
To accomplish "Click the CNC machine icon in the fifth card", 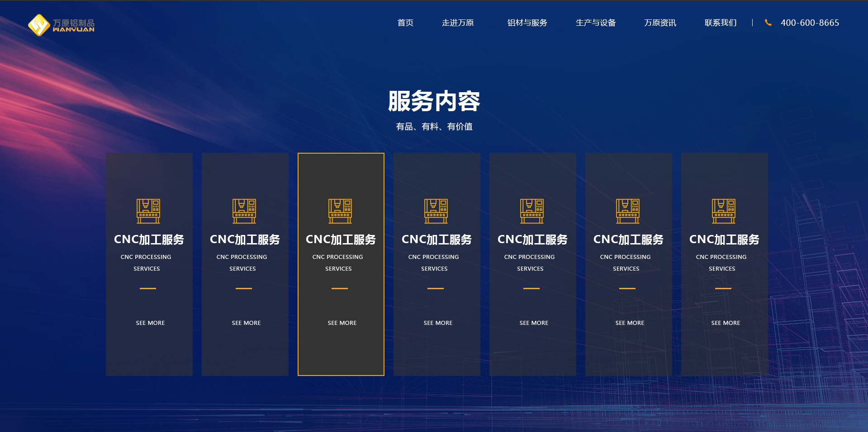I will point(532,211).
